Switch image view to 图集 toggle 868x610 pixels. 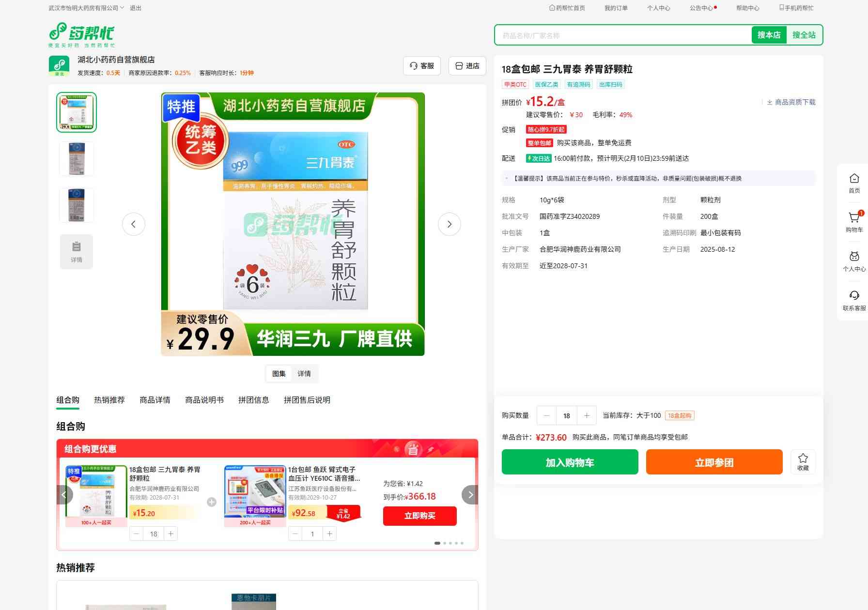click(x=279, y=374)
